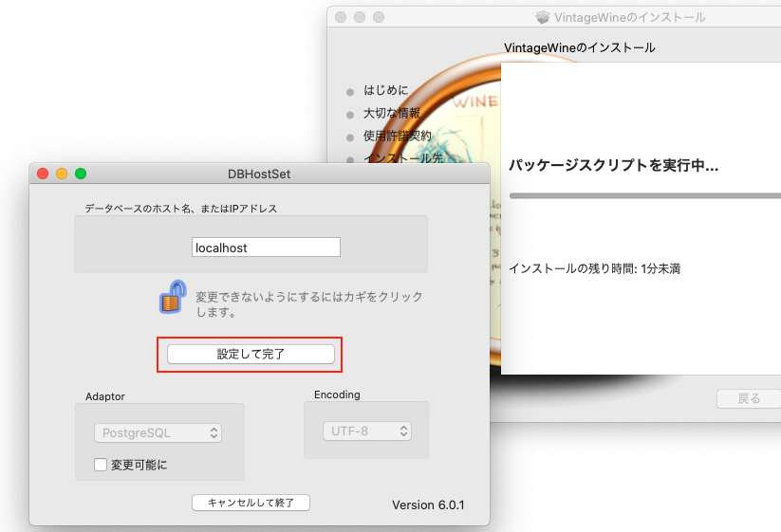
Task: Minimize the DBHostSet window with the yellow button
Action: pos(62,174)
